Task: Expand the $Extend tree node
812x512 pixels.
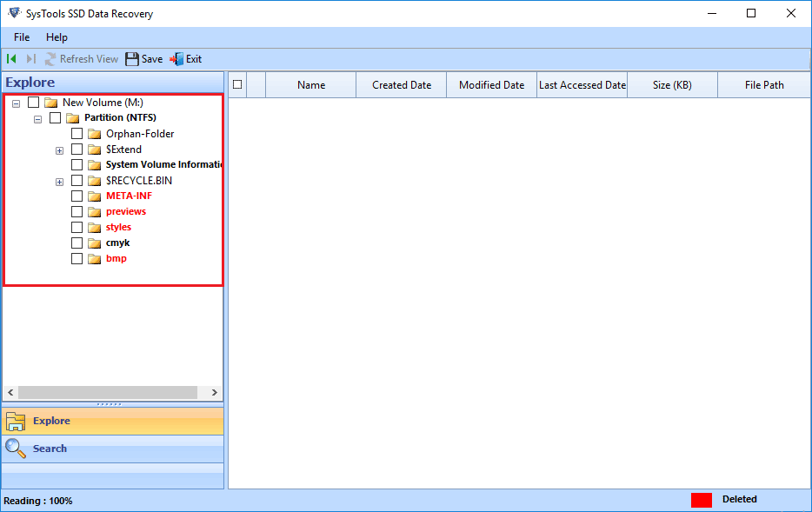Action: [x=60, y=150]
